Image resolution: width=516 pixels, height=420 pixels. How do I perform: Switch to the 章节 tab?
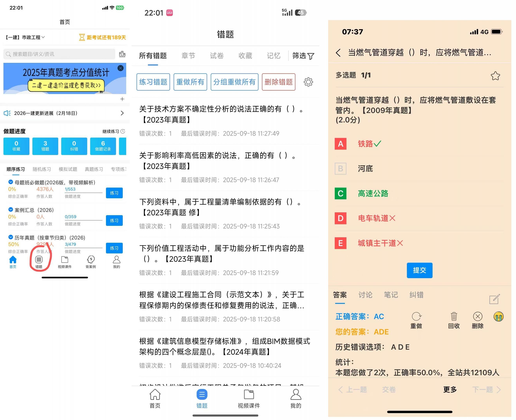tap(188, 56)
